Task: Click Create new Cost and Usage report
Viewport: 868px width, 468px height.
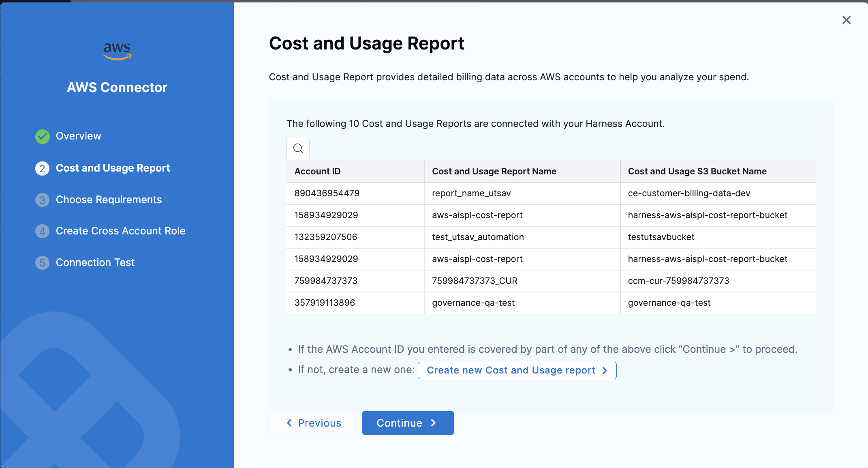Action: (517, 370)
